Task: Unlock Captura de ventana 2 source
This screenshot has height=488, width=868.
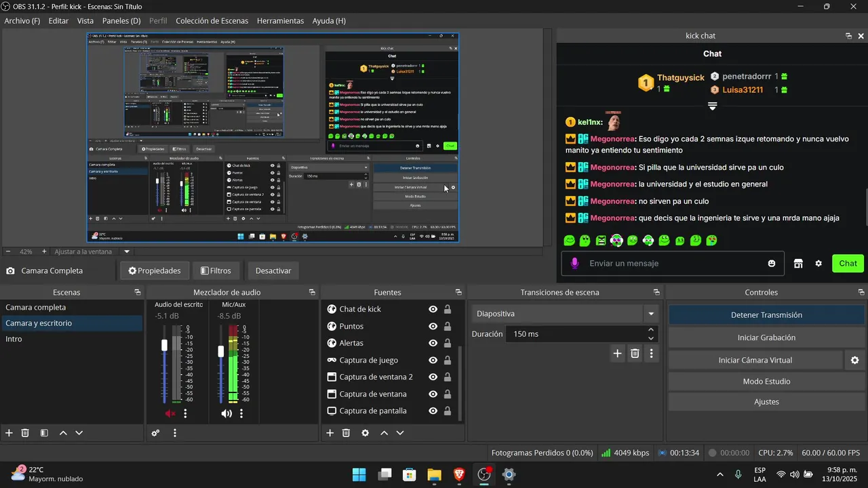Action: coord(448,377)
